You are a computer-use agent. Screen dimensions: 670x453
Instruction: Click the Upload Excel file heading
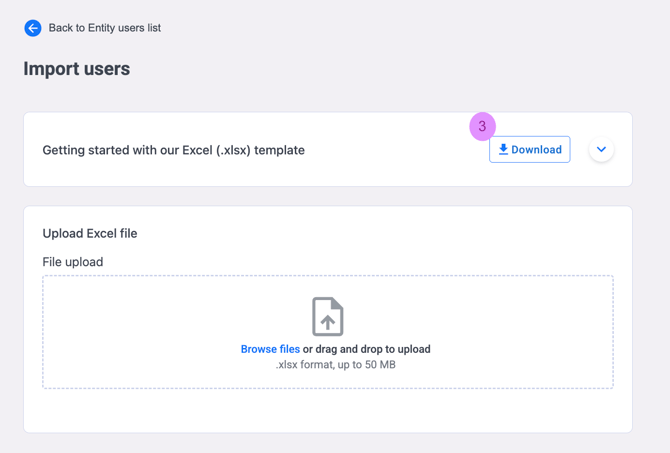click(x=90, y=233)
